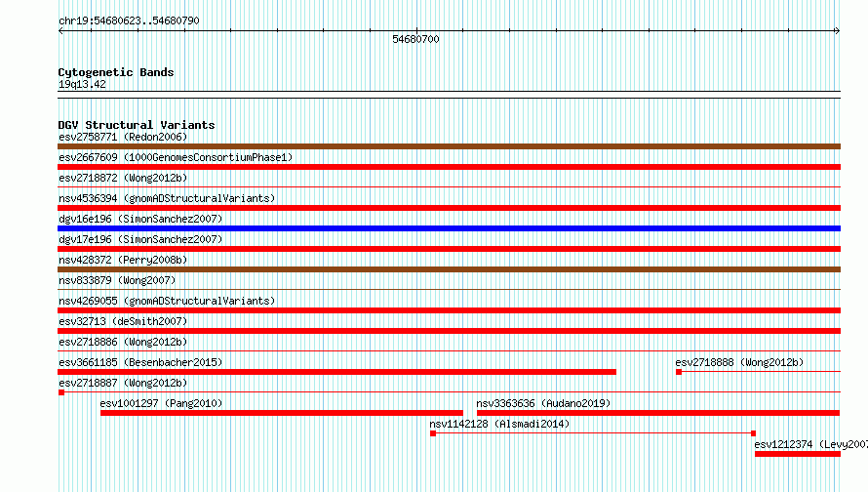Viewport: 868px width, 492px height.
Task: Click nsv4269055 (gnomADStructuralVariants) label
Action: click(167, 301)
